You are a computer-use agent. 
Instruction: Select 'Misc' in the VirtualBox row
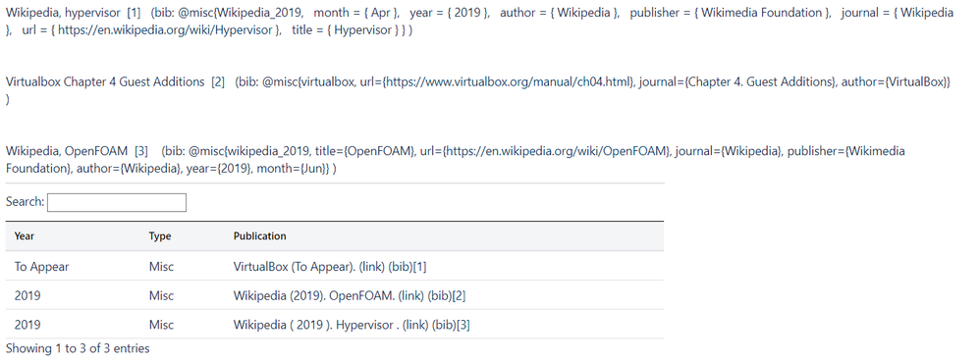tap(161, 267)
